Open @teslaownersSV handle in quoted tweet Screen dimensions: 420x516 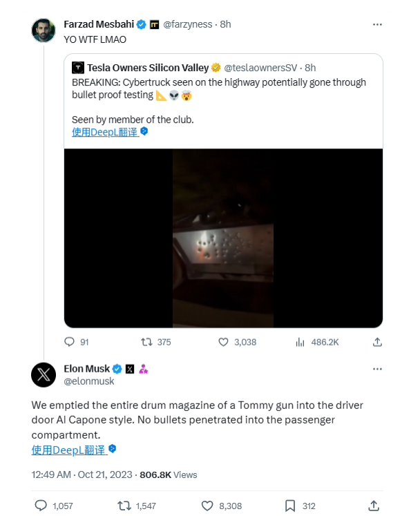pos(260,68)
